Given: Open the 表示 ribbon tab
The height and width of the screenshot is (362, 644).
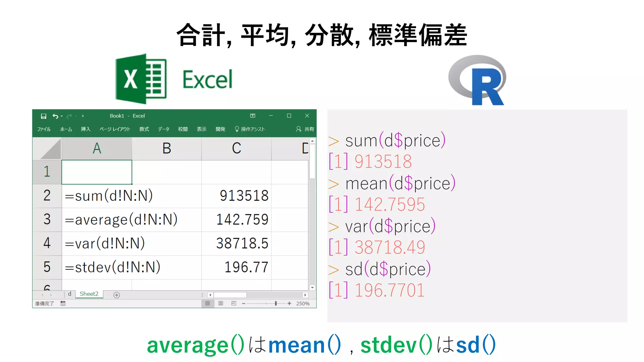Looking at the screenshot, I should pyautogui.click(x=202, y=129).
